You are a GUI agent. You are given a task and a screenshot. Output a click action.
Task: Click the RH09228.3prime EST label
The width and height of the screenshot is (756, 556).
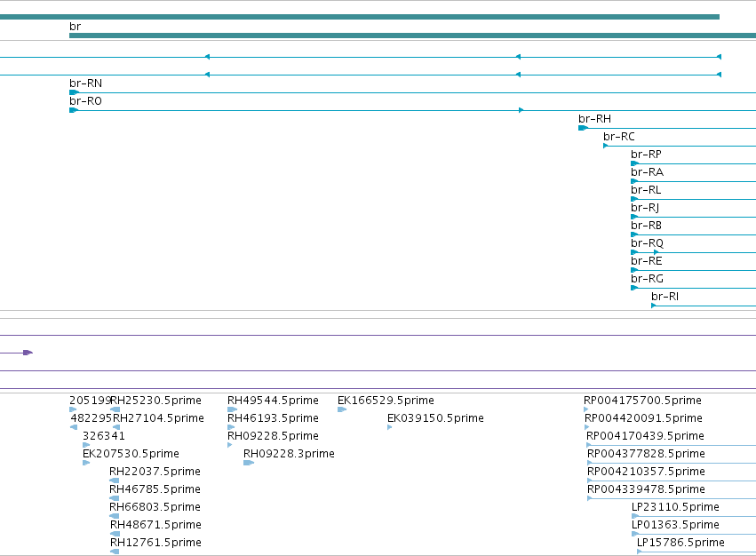[289, 454]
